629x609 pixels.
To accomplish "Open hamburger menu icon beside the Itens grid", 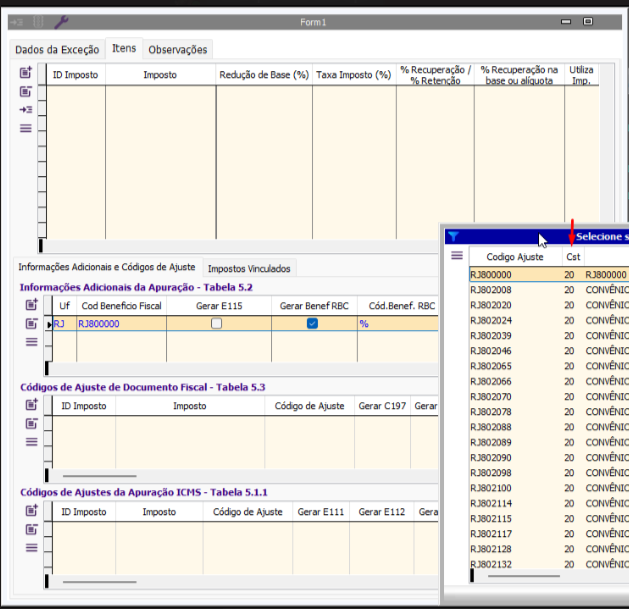I will tap(26, 127).
